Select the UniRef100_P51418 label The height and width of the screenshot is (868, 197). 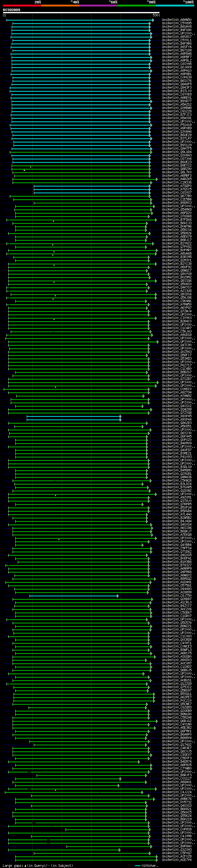coord(177,125)
